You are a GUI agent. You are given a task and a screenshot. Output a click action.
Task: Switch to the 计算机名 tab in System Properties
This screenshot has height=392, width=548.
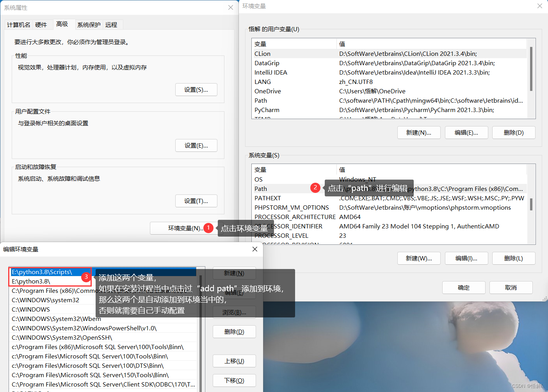tap(18, 25)
